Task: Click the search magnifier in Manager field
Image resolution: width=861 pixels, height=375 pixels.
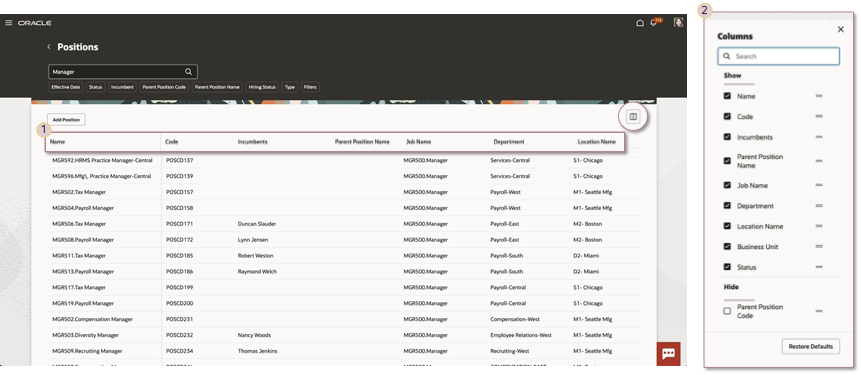Action: (188, 71)
